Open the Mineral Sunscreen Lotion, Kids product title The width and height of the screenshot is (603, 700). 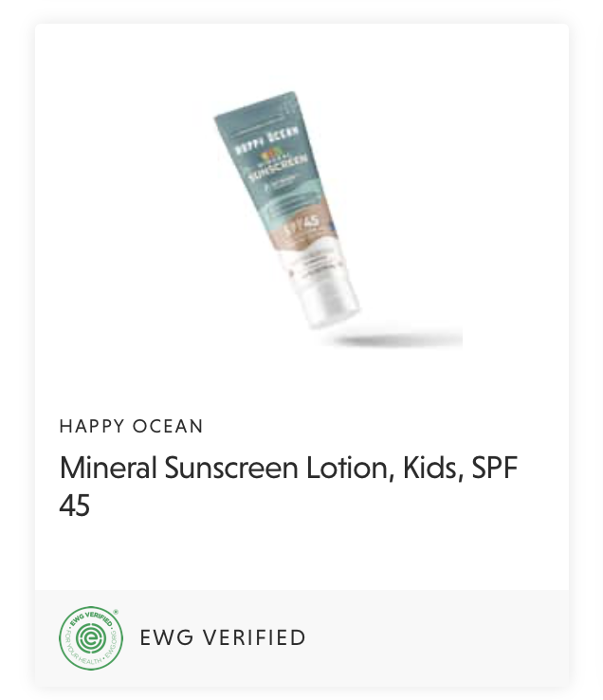click(288, 487)
